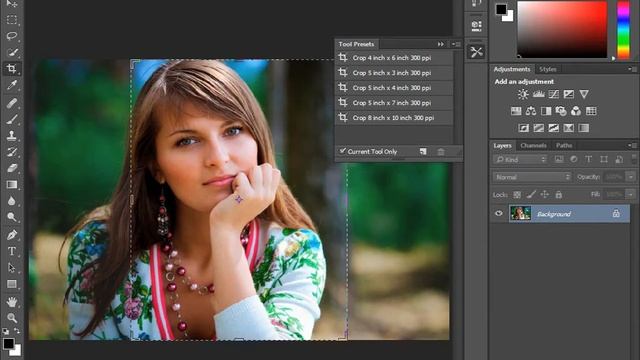Screen dimensions: 640x360
Task: Add a Selective Color adjustment
Action: [569, 128]
